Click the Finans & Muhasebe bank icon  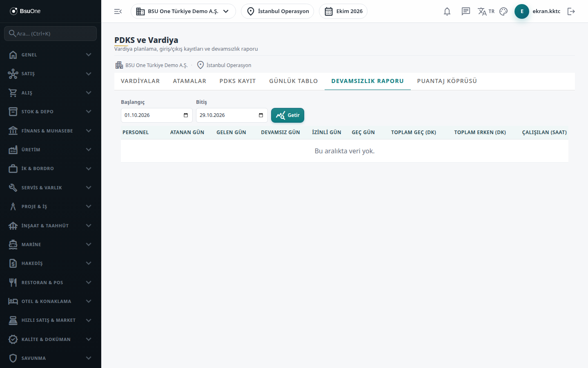pos(13,131)
